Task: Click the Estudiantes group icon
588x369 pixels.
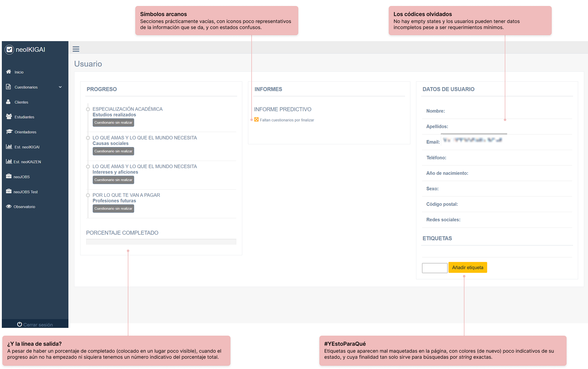Action: (9, 117)
